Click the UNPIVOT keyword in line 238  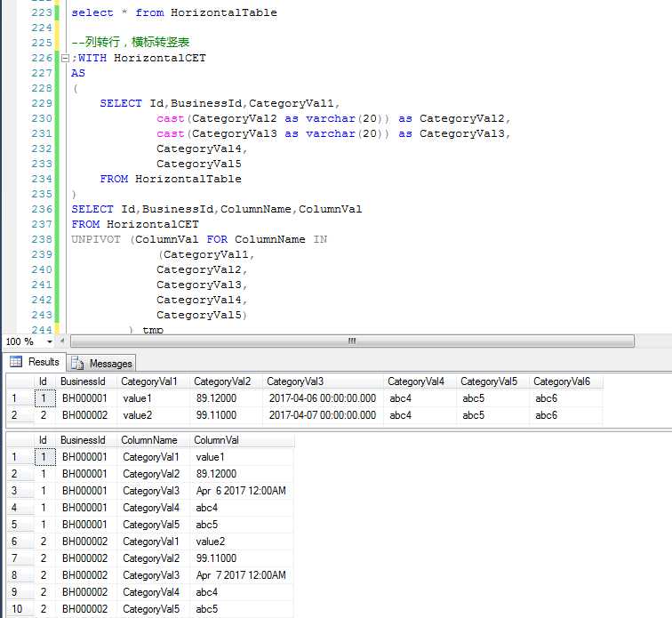[96, 239]
